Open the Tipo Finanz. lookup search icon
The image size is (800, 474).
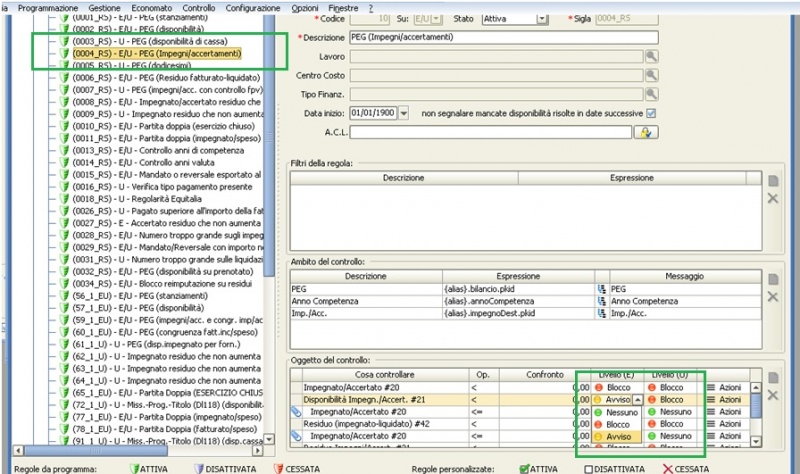651,94
